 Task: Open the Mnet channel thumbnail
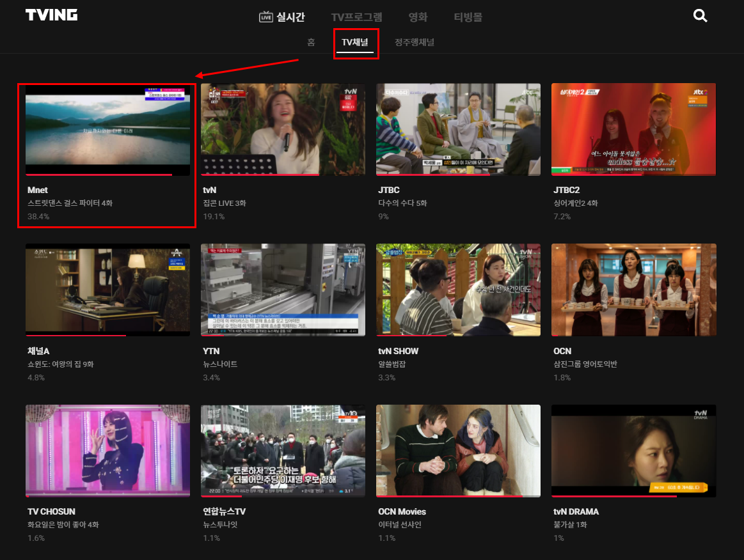tap(107, 129)
